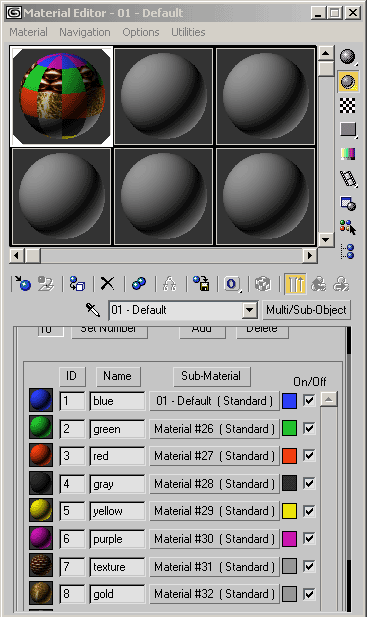
Task: Click Go Forward to Sibling icon
Action: [341, 284]
